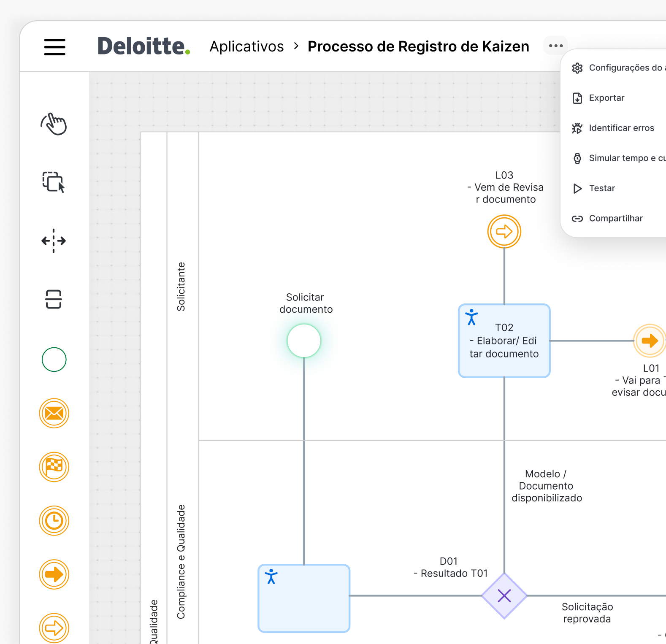The width and height of the screenshot is (666, 644).
Task: Select the hand pan tool
Action: click(54, 124)
